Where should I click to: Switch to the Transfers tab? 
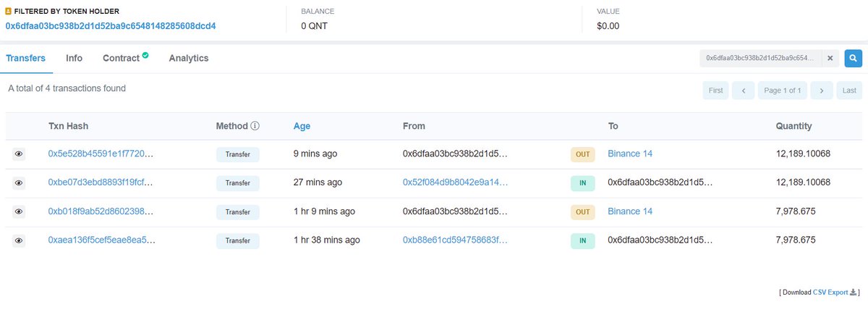(x=26, y=58)
